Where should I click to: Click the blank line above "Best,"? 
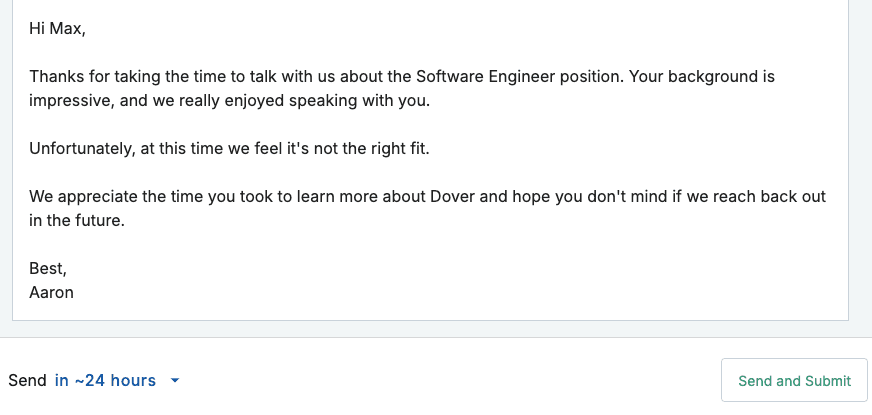(x=200, y=245)
